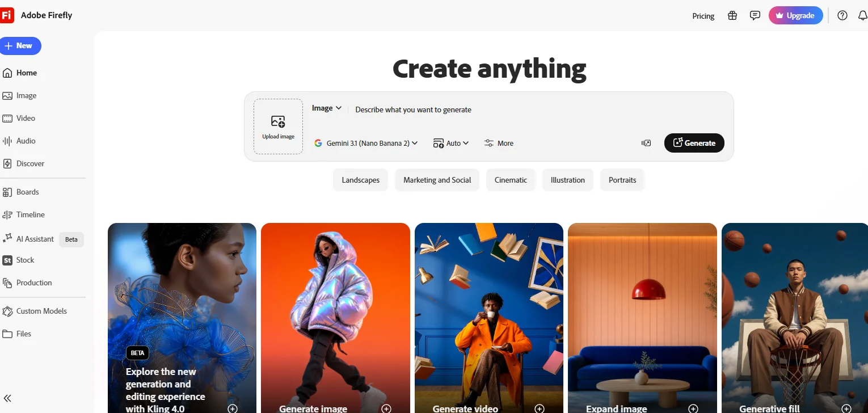Click the plus icon on Generative fill card
Image resolution: width=868 pixels, height=413 pixels.
coord(846,408)
